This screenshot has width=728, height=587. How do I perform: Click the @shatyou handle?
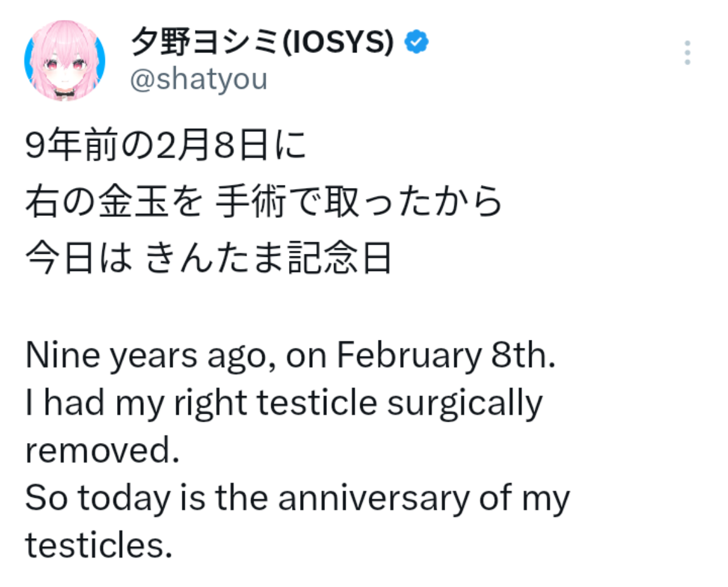(199, 79)
